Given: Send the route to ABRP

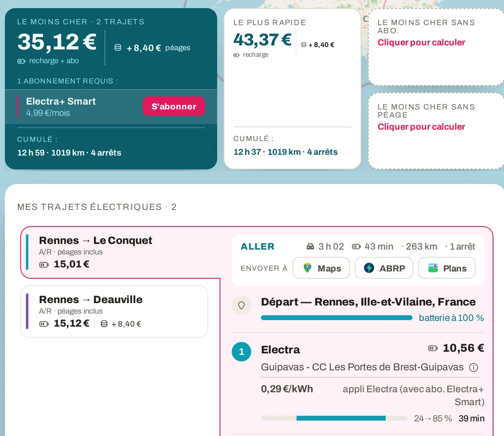Looking at the screenshot, I should click(x=384, y=268).
